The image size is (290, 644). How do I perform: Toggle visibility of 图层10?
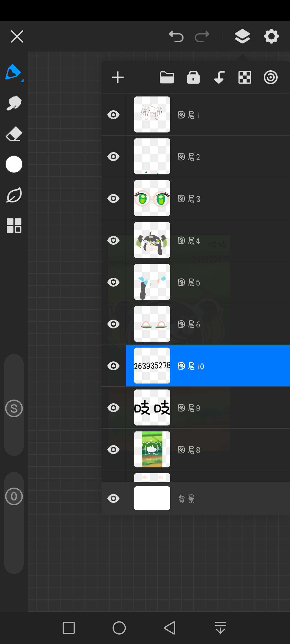113,366
